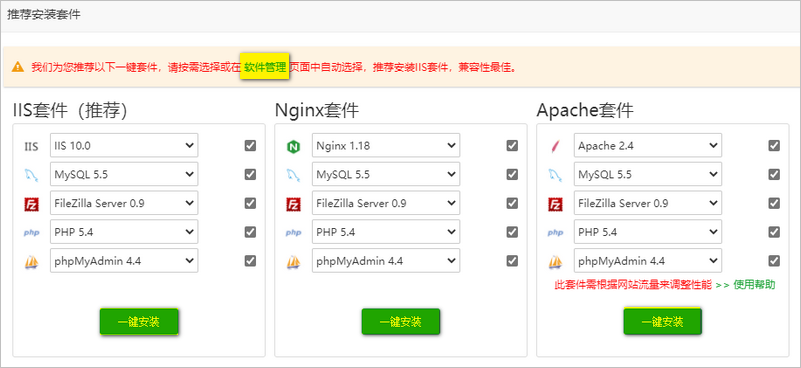The height and width of the screenshot is (368, 801).
Task: Click the phpMyAdmin sailboat icon in Nginx suite
Action: [293, 262]
